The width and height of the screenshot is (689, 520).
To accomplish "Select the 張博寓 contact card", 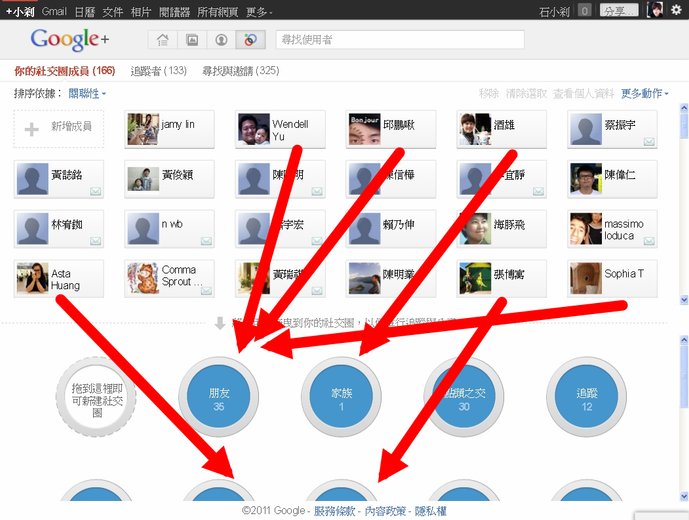I will coord(502,278).
